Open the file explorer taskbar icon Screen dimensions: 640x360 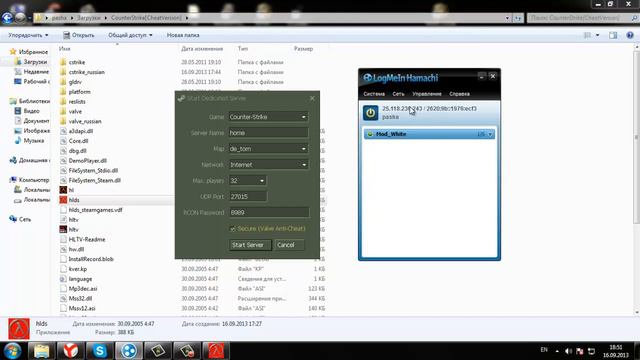click(41, 351)
